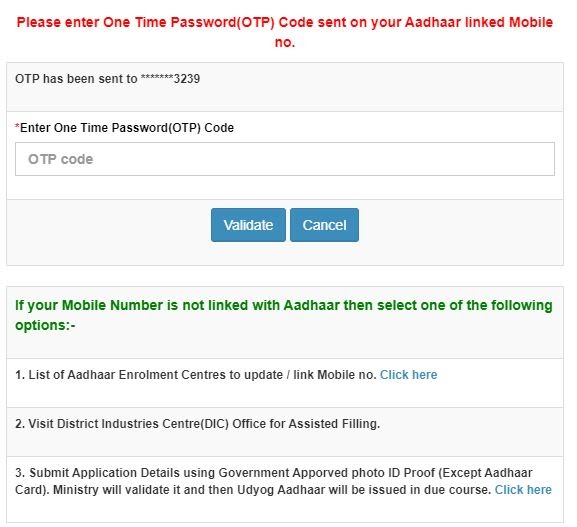The width and height of the screenshot is (577, 527).
Task: Click the green 'If your Mobile Number is not linked' heading
Action: tap(284, 315)
